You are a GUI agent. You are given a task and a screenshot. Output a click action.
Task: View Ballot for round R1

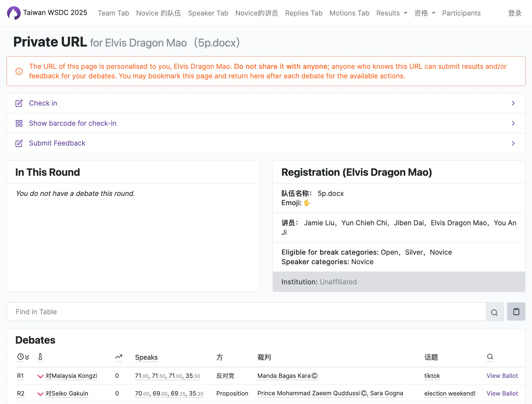502,376
